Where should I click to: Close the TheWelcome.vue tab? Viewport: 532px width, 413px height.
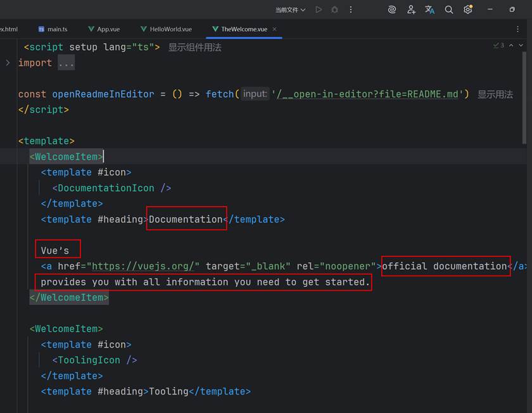pos(274,29)
